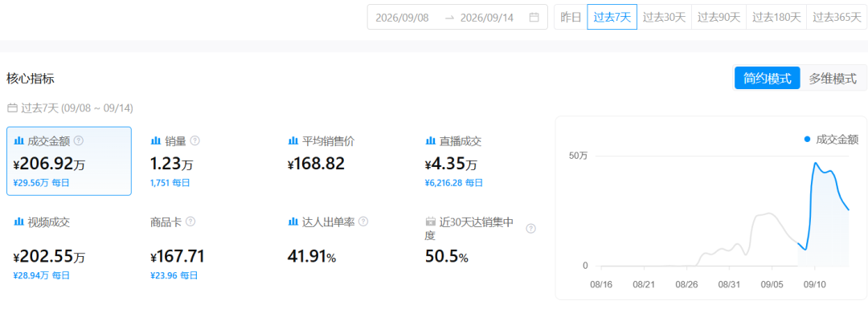
Task: Click the 08/16 axis label on chart
Action: [x=601, y=285]
